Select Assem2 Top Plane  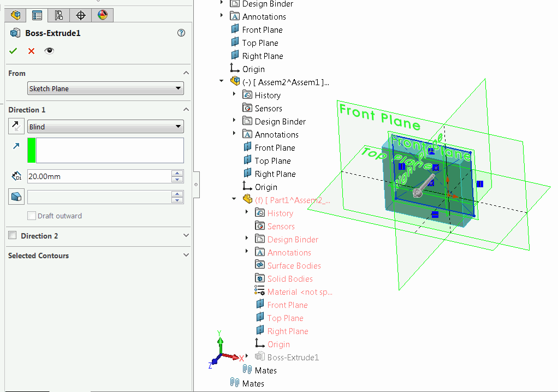[272, 161]
